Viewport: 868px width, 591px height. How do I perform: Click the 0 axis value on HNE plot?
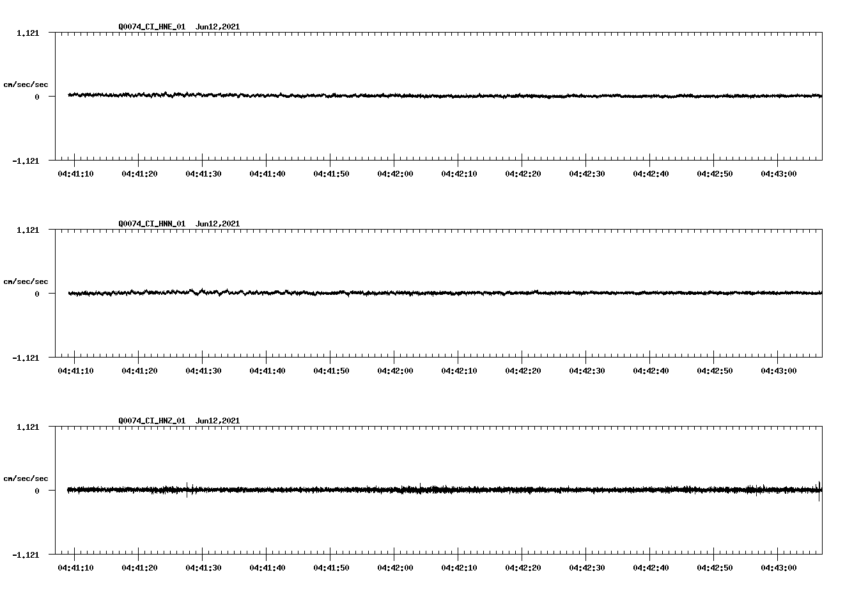click(37, 97)
